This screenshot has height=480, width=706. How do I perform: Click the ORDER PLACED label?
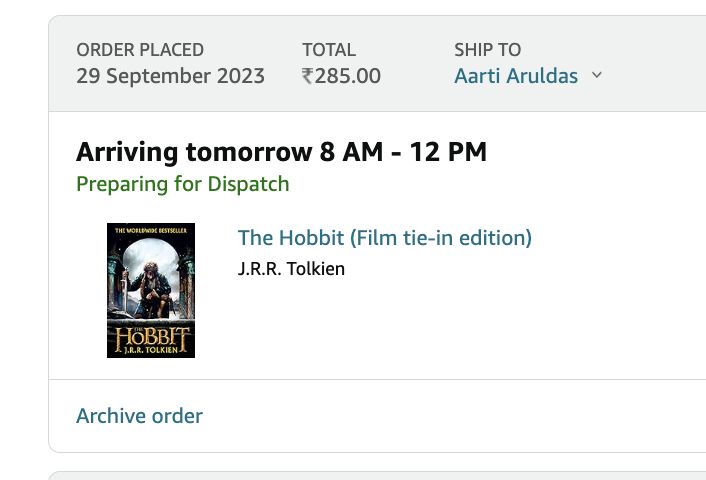click(x=140, y=50)
